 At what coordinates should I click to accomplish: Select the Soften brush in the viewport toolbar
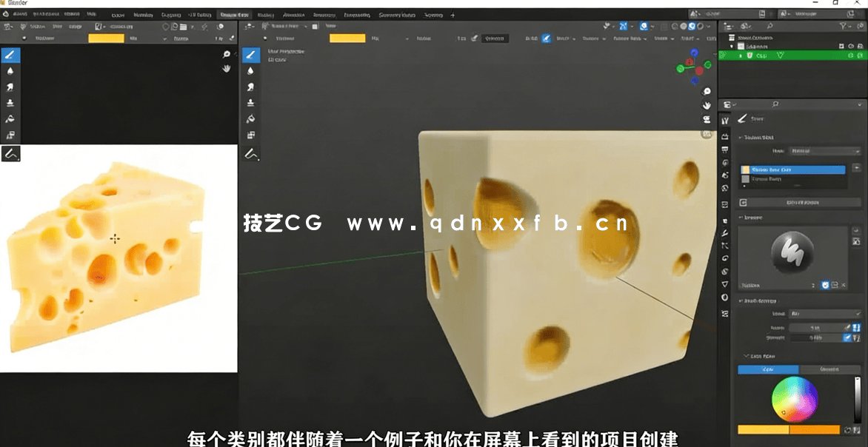[x=252, y=70]
